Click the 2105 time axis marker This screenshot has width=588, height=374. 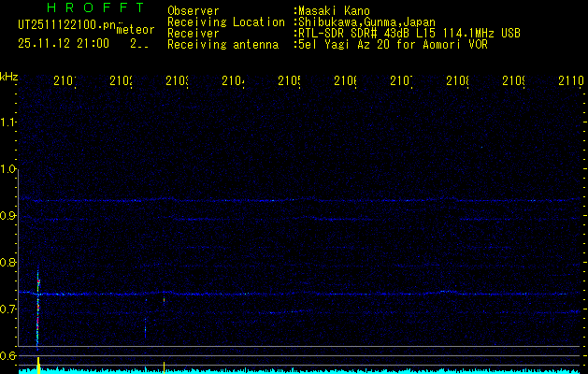tap(290, 81)
